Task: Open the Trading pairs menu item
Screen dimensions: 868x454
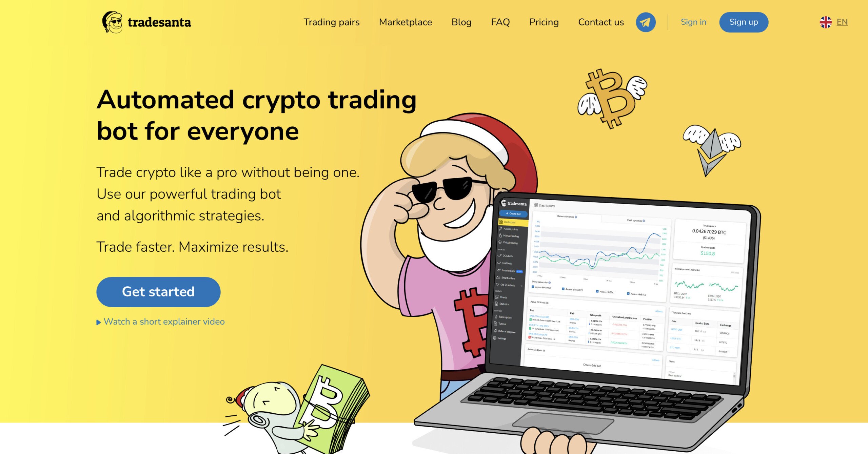Action: pyautogui.click(x=331, y=22)
